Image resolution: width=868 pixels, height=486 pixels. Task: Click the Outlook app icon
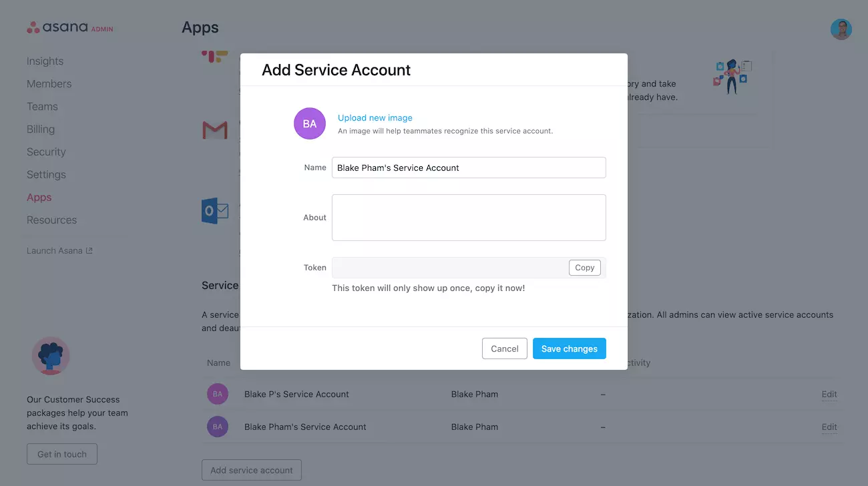215,211
